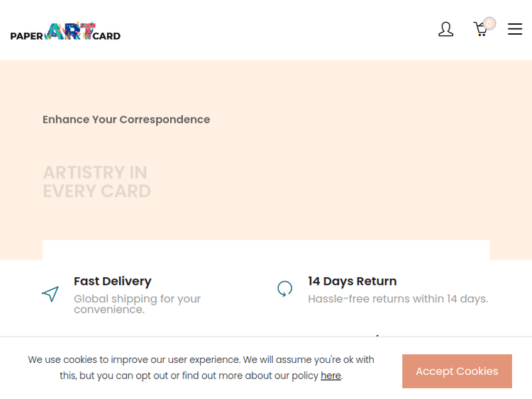Viewport: 532px width, 399px height.
Task: Select the Fast Delivery heading
Action: point(112,281)
